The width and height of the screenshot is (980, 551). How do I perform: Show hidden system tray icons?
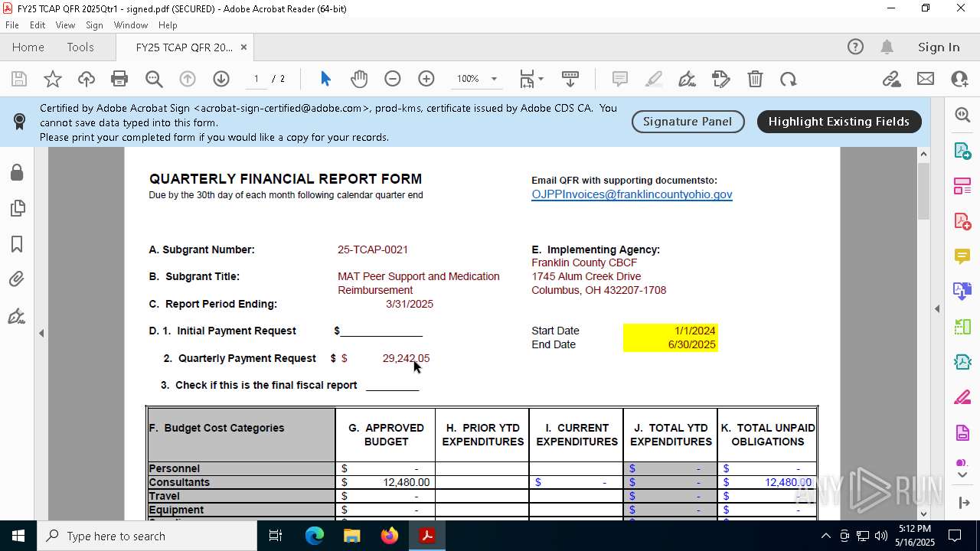[x=825, y=536]
